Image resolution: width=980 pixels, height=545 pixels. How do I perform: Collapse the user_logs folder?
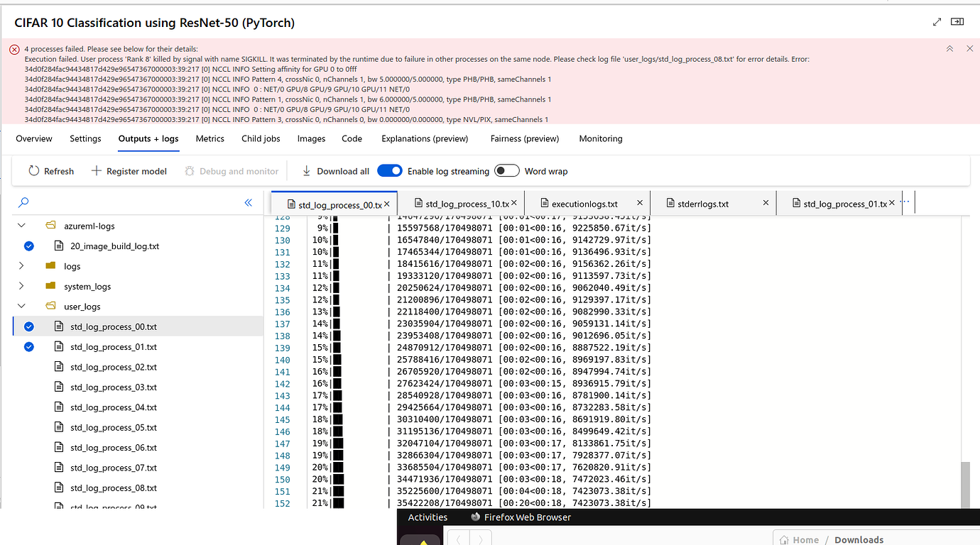click(x=21, y=307)
